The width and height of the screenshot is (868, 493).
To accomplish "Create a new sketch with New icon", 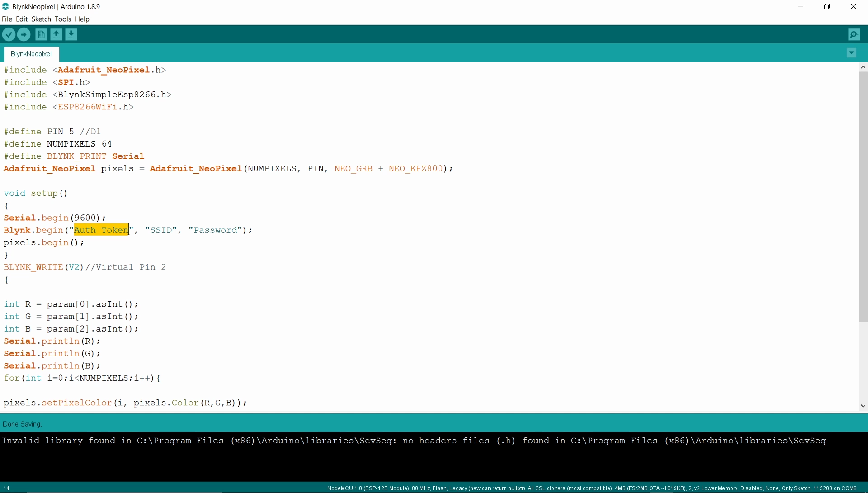I will click(41, 34).
